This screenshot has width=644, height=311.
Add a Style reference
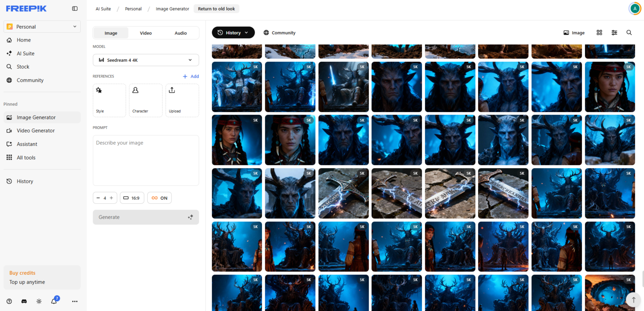(x=109, y=100)
